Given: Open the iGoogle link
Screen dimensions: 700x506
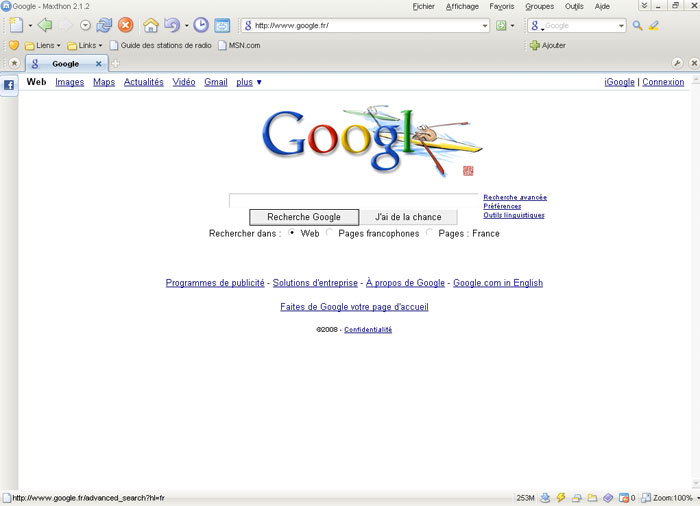Looking at the screenshot, I should click(619, 82).
